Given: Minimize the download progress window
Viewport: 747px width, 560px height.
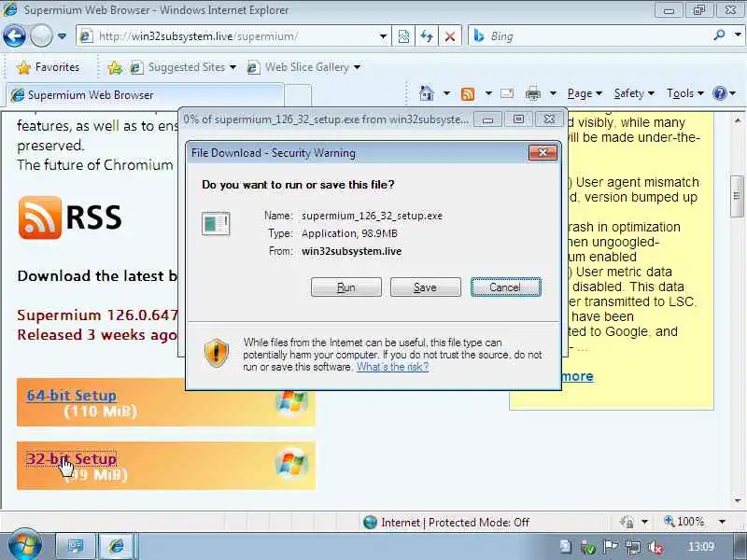Looking at the screenshot, I should click(487, 119).
